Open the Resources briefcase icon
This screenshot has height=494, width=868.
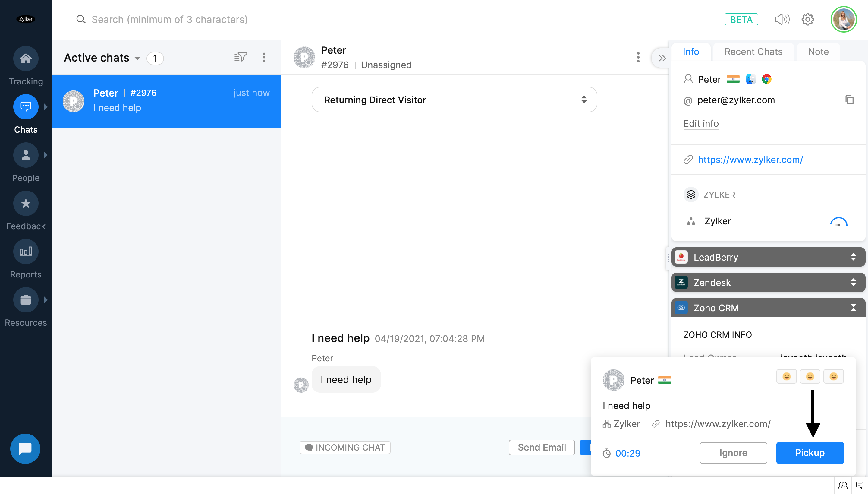(x=26, y=300)
